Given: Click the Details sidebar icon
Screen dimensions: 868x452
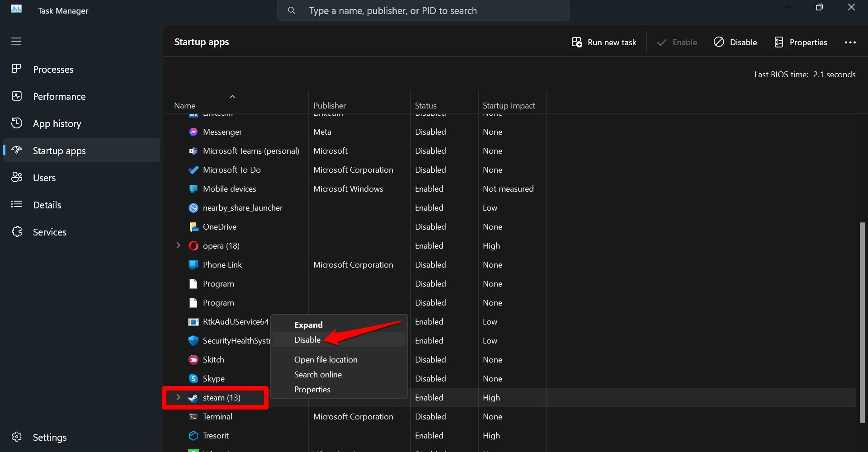Looking at the screenshot, I should (x=16, y=204).
